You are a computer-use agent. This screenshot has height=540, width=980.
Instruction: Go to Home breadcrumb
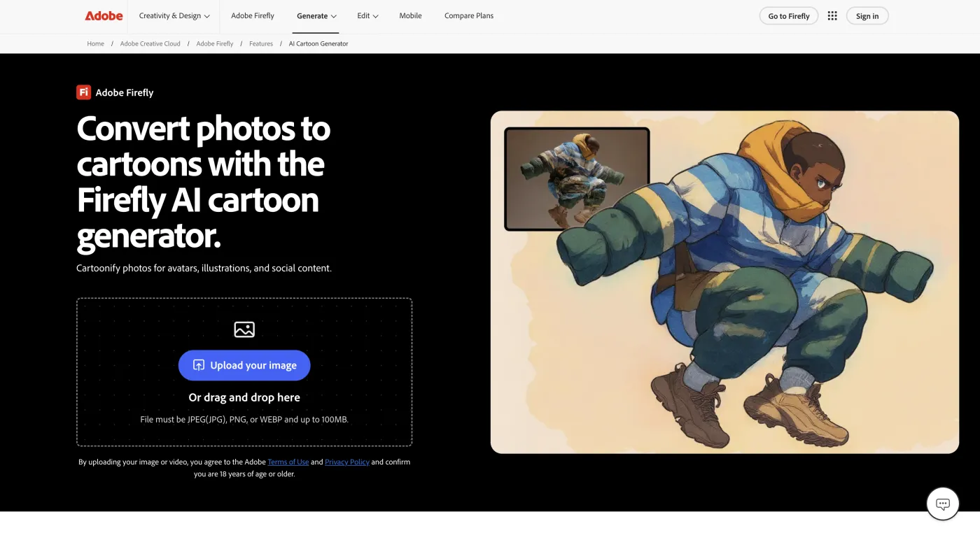(95, 43)
